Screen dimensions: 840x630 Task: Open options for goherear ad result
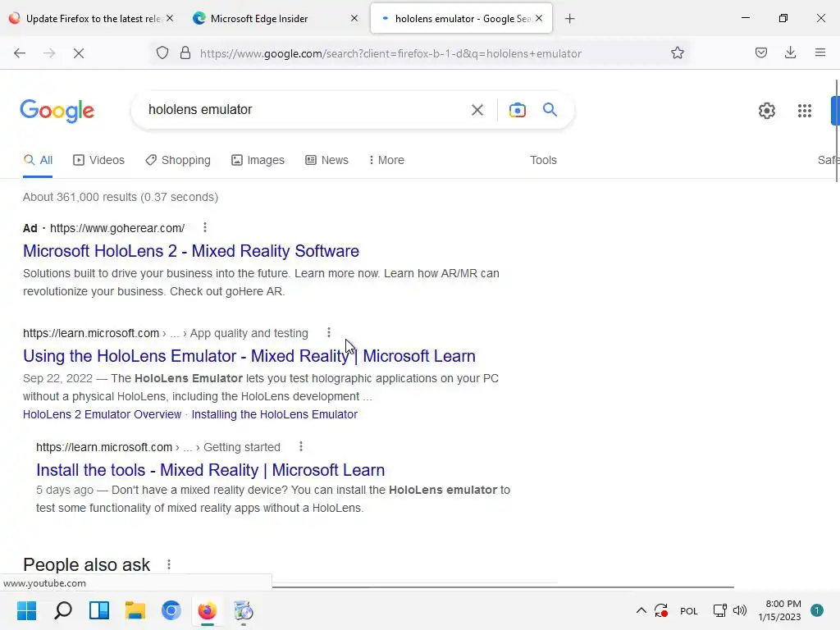coord(204,228)
